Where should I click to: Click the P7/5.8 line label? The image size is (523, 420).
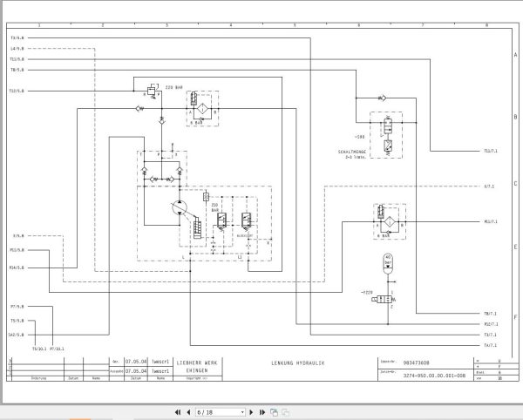click(x=17, y=307)
